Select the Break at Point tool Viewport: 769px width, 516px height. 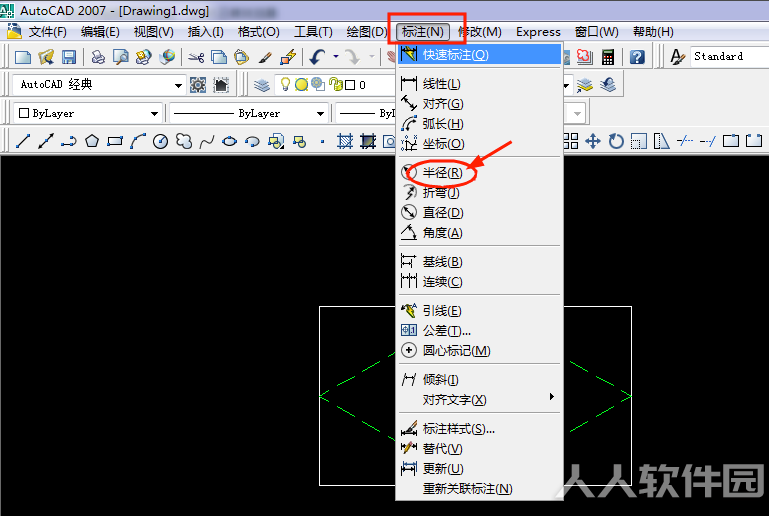[x=731, y=141]
